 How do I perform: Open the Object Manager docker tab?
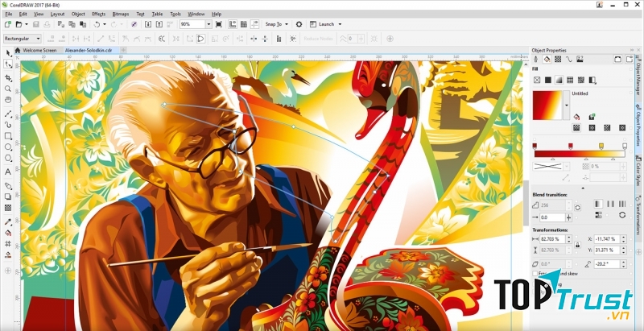pyautogui.click(x=638, y=80)
